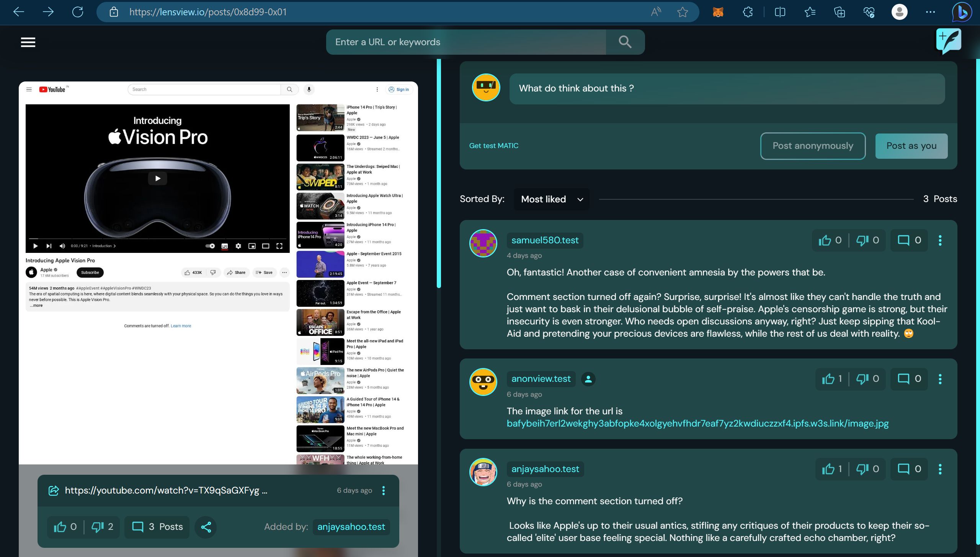Open the ipfs.w3s.link image.jpg link
The width and height of the screenshot is (980, 557).
pos(697,423)
